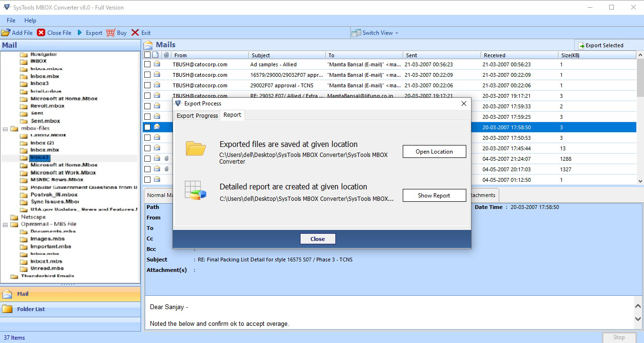Collapse the Operamail - MBS File node
Viewport: 644px width, 343px height.
(x=5, y=224)
